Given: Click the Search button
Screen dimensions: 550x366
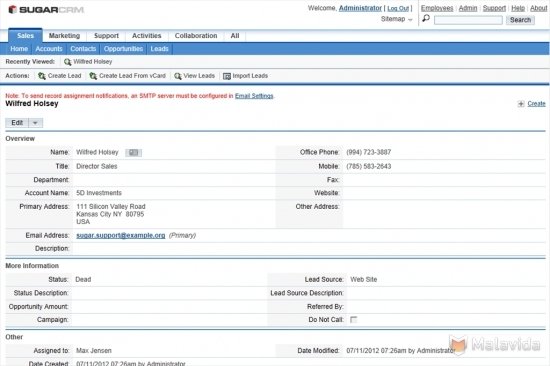Looking at the screenshot, I should pos(520,20).
